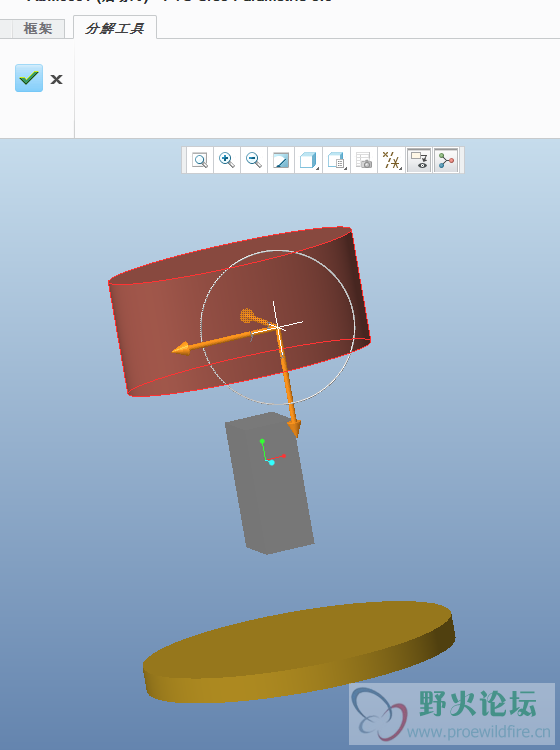560x750 pixels.
Task: Open the display style cube icon
Action: (308, 160)
